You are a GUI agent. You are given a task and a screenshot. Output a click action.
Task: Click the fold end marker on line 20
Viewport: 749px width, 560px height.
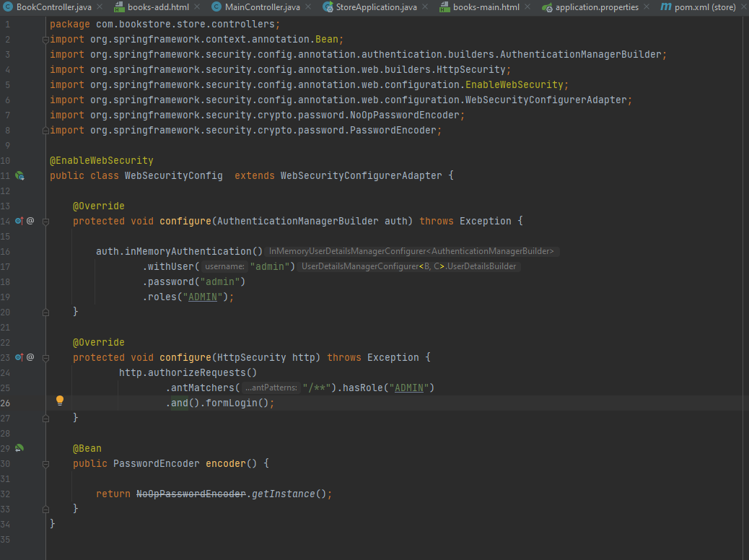46,312
